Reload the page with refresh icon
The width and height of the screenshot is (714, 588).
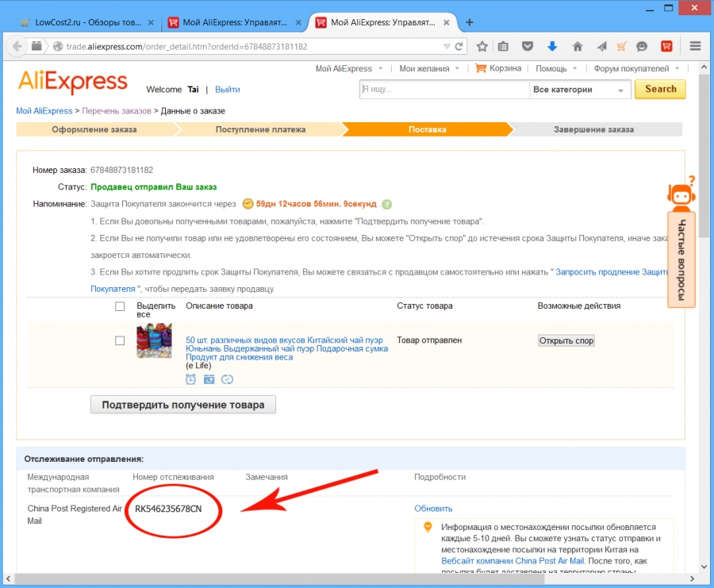pos(459,47)
